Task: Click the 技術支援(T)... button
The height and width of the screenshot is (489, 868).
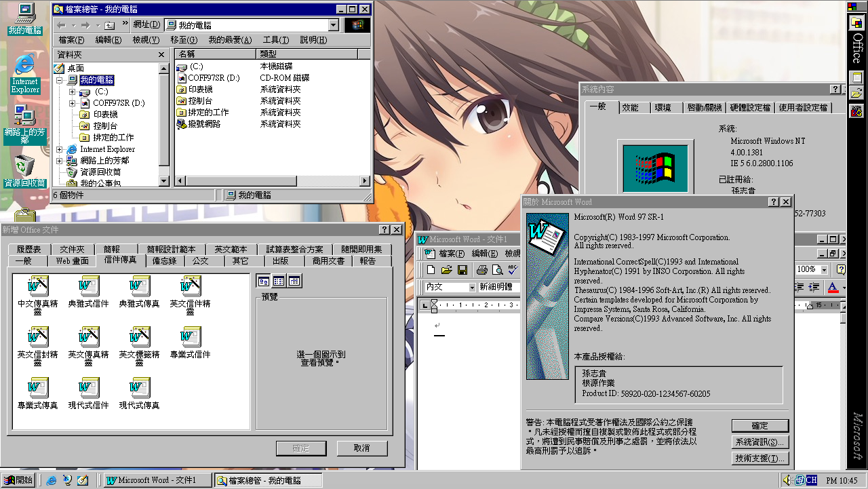Action: point(759,458)
